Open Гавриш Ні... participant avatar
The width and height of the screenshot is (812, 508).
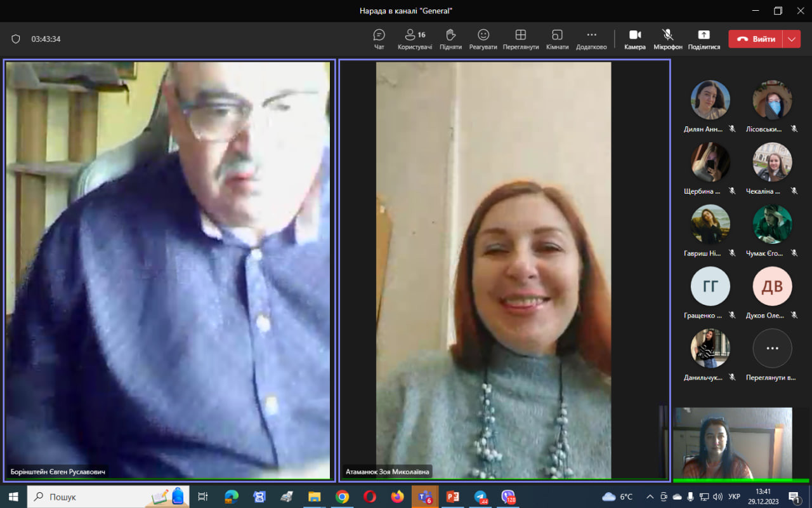pos(710,224)
